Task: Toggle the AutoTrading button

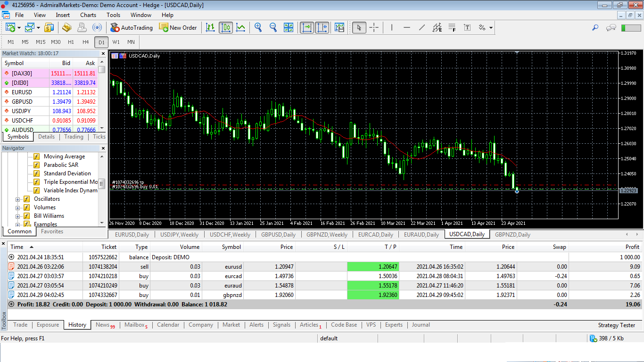Action: [132, 27]
